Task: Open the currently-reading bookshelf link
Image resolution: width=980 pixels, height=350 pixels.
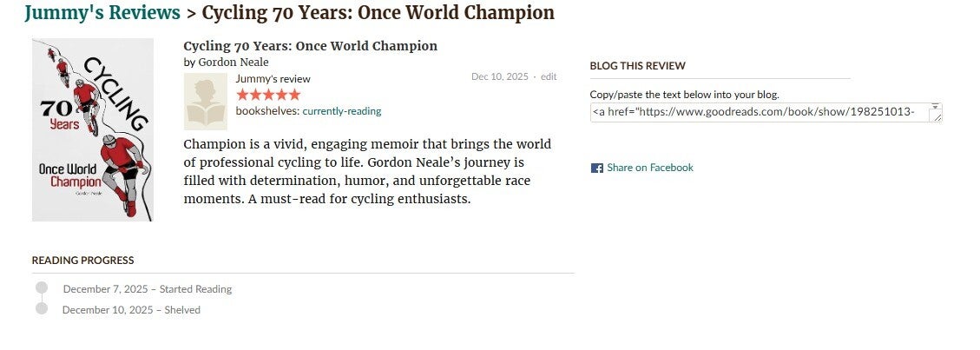Action: tap(341, 111)
